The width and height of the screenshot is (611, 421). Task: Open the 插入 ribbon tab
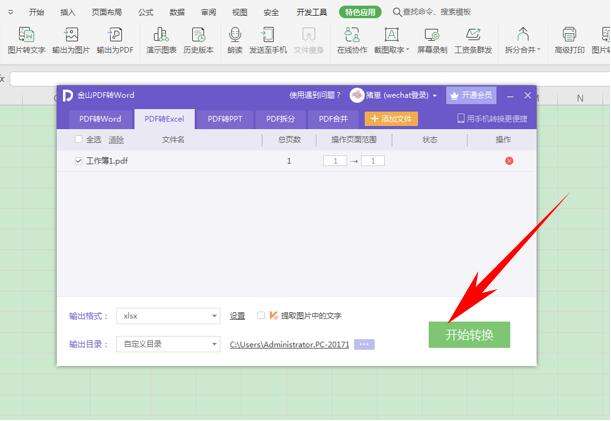click(68, 12)
